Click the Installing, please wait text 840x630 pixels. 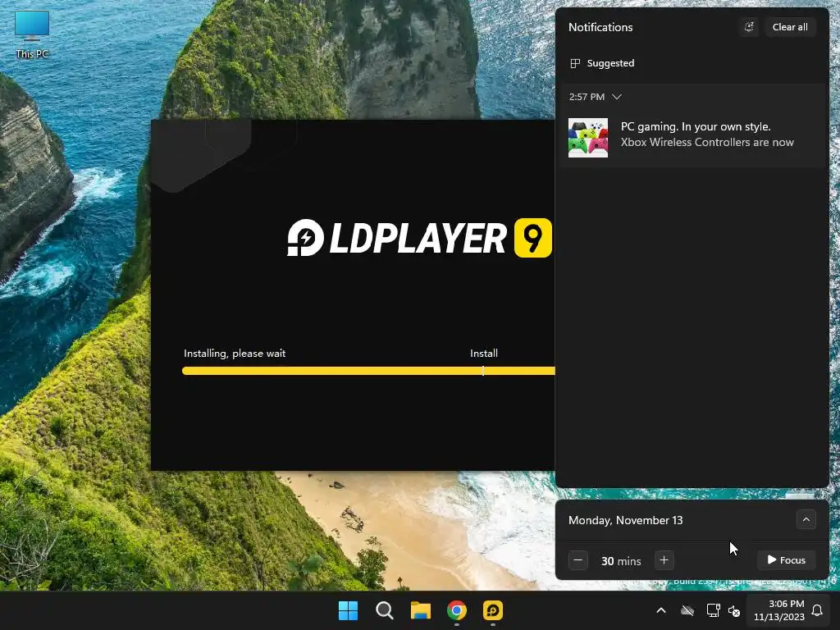[235, 354]
